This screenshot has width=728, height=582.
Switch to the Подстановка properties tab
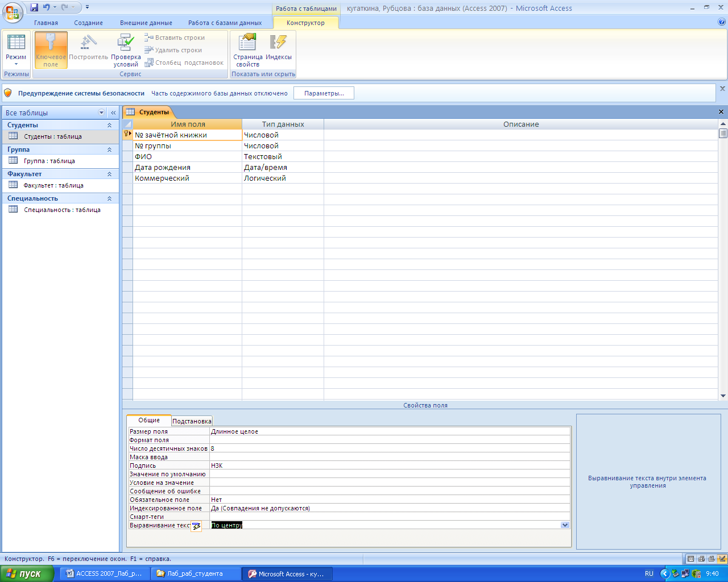coord(192,421)
